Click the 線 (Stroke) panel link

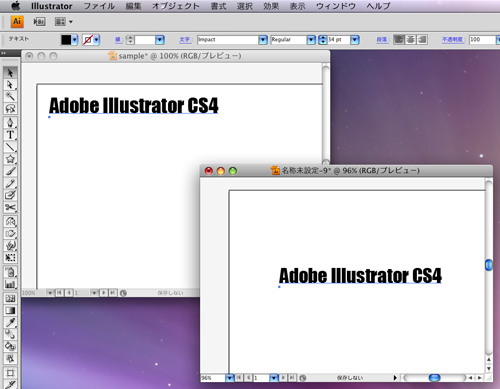[119, 40]
